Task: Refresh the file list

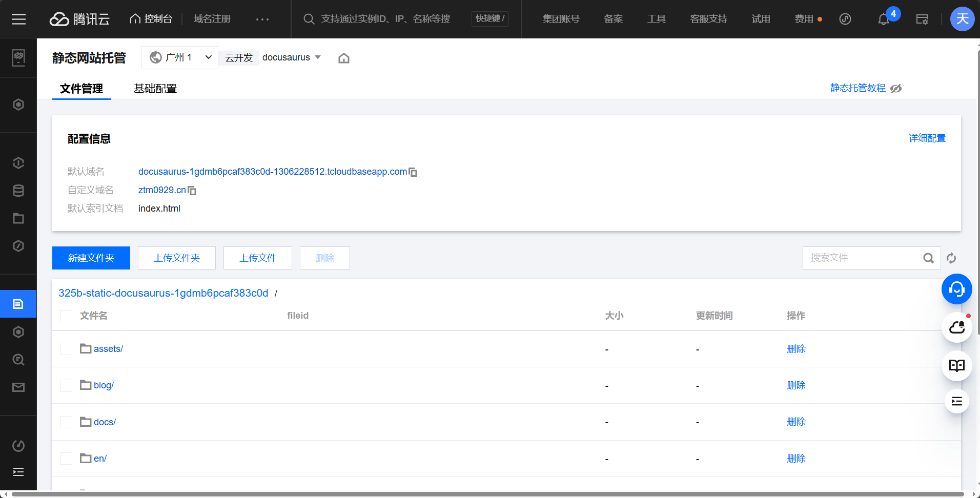Action: (x=951, y=258)
